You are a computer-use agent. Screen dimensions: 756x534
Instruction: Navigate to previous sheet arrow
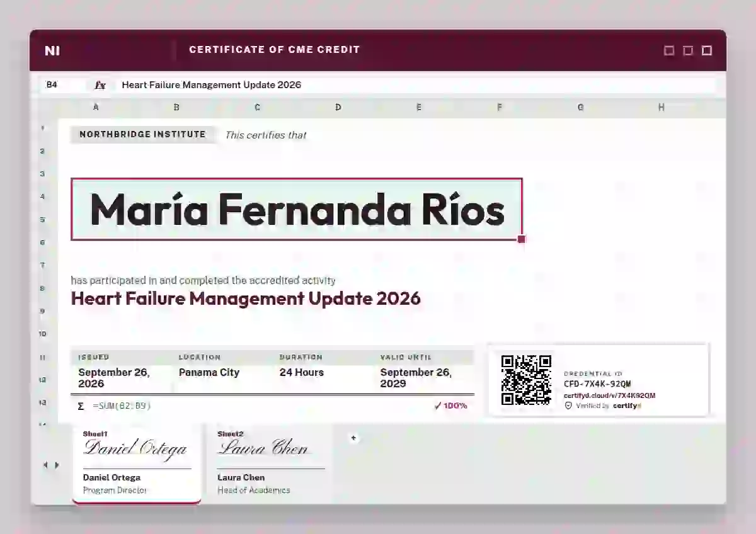point(45,465)
